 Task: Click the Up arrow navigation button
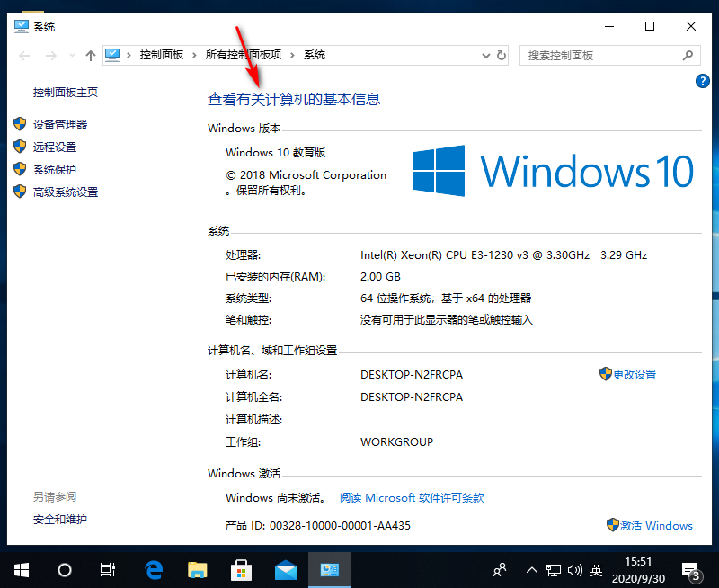[90, 55]
